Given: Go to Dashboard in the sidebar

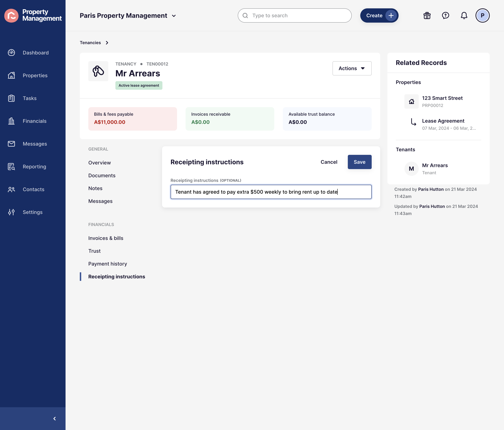Looking at the screenshot, I should click(36, 53).
